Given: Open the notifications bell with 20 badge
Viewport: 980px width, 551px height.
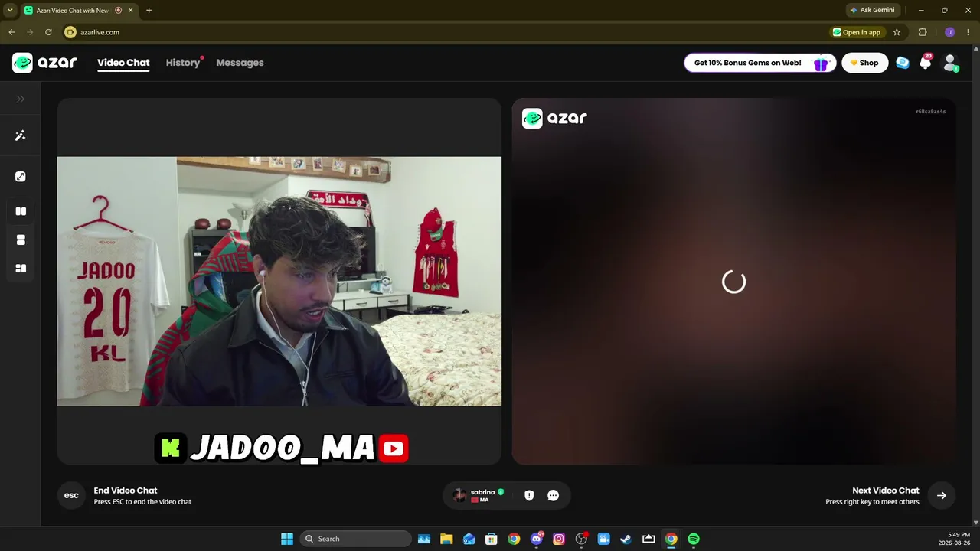Looking at the screenshot, I should (x=926, y=63).
